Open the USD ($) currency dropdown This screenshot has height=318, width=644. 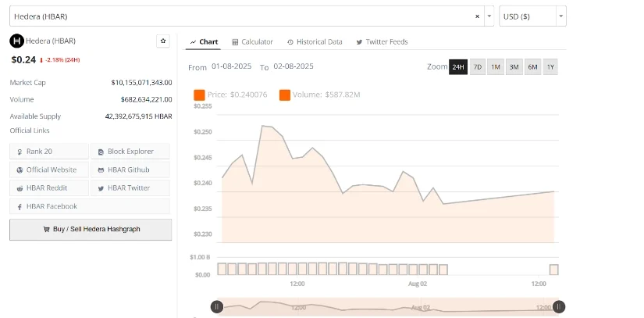coord(532,16)
